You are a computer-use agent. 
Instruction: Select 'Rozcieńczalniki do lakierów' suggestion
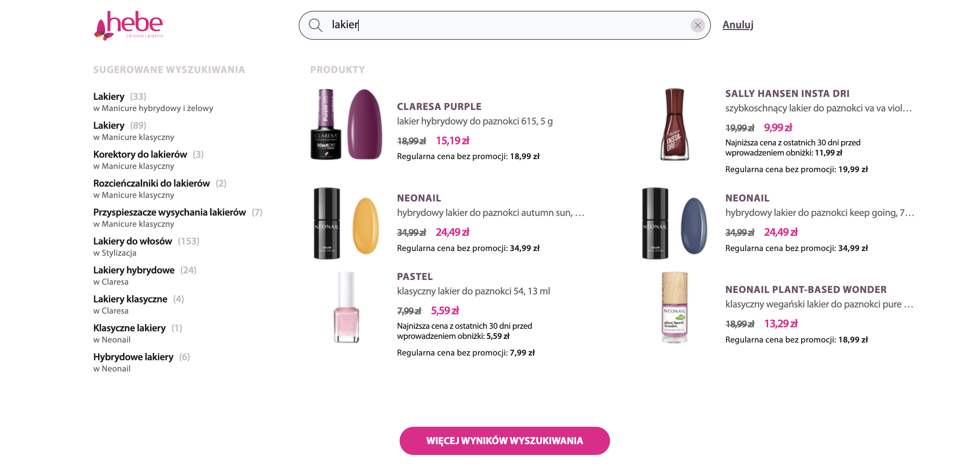152,183
